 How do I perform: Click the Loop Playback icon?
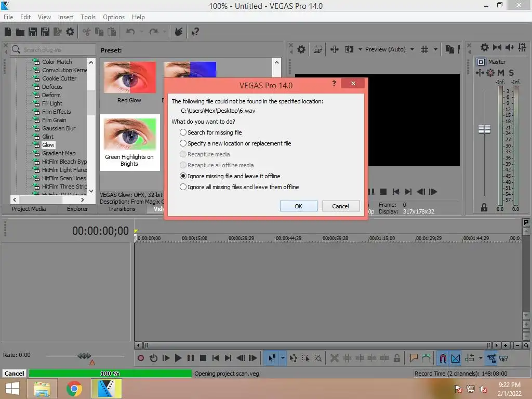point(153,358)
